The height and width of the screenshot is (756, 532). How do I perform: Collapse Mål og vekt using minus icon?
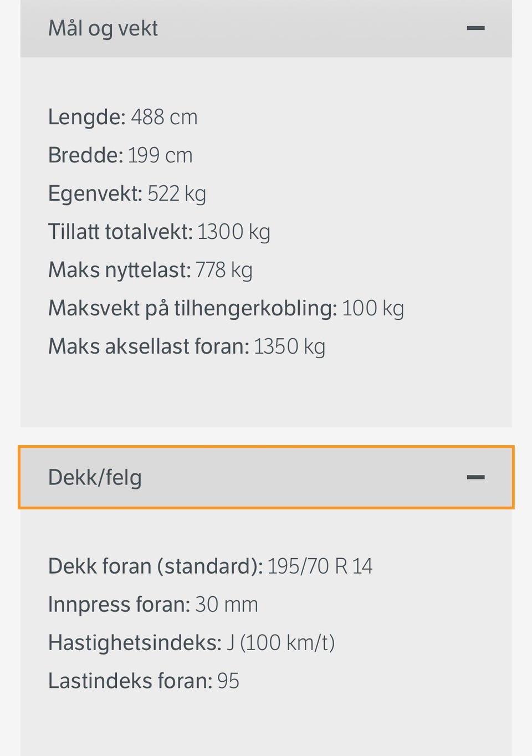point(475,28)
